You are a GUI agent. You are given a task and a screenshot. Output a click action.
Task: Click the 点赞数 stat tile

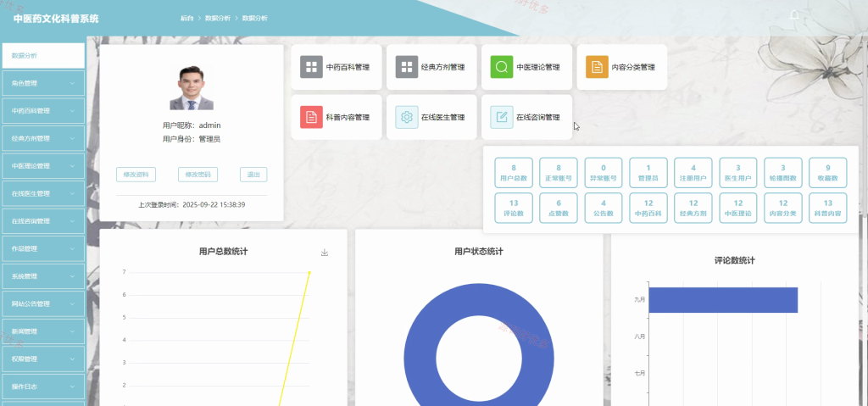(x=559, y=208)
